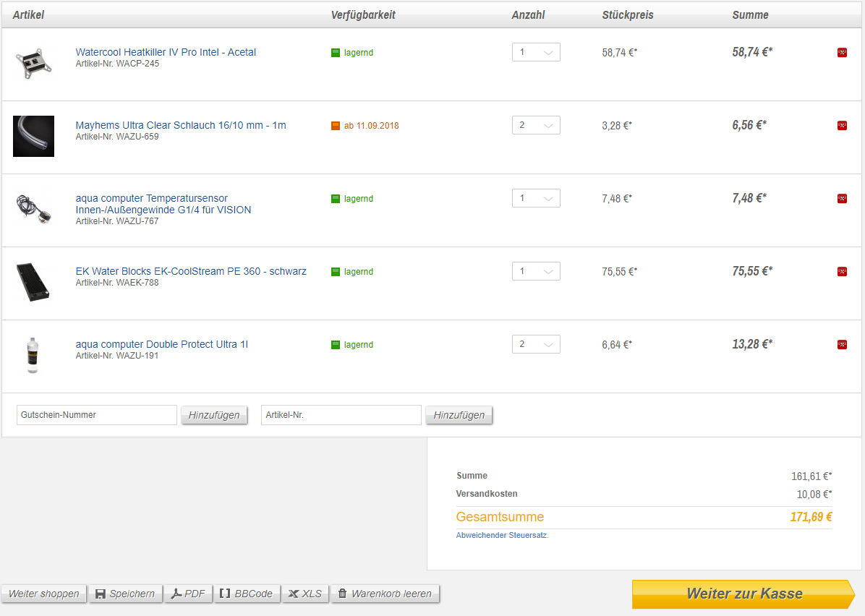Click the temperature sensor thumbnail
The image size is (865, 616).
point(34,209)
